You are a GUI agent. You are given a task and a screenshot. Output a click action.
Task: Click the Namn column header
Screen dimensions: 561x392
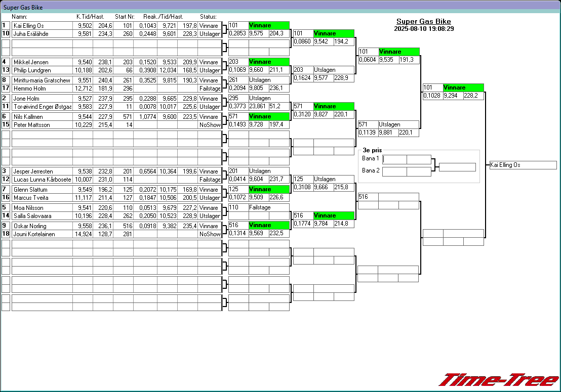coord(19,17)
